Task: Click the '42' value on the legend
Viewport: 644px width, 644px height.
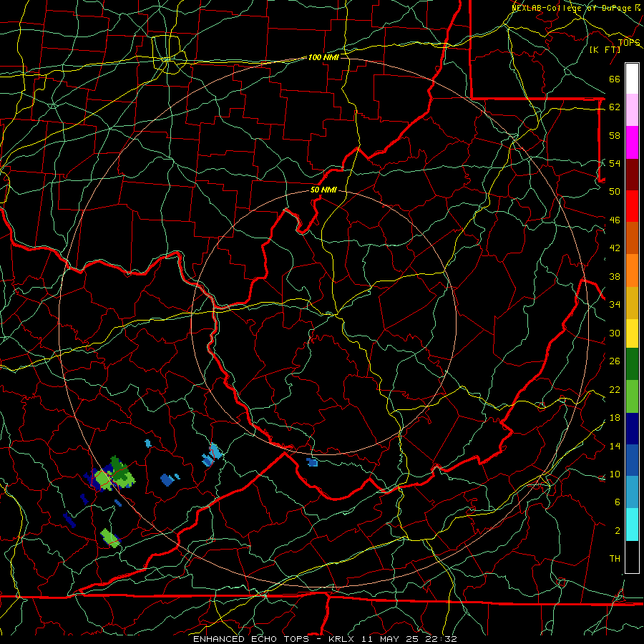Action: [x=615, y=248]
